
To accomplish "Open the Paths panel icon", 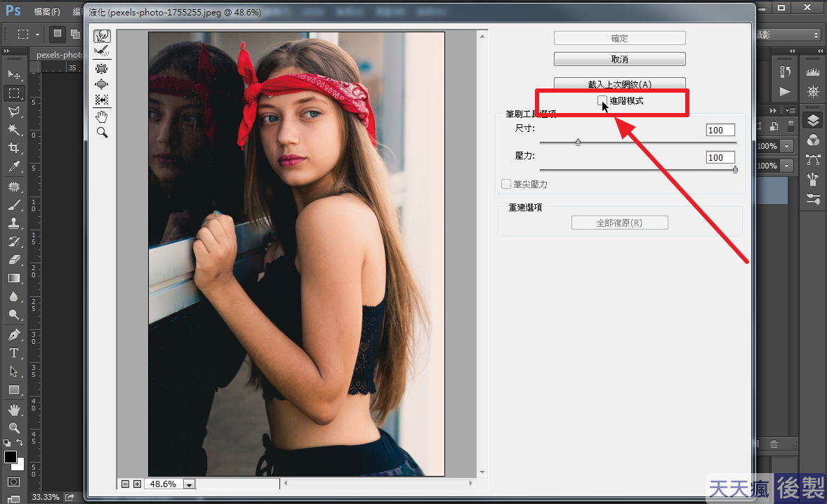I will pos(813,159).
